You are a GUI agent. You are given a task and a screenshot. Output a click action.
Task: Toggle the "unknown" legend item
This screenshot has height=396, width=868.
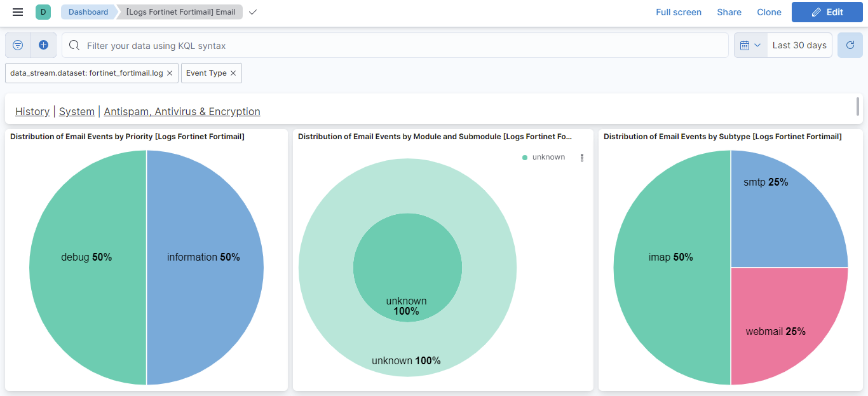tap(548, 156)
